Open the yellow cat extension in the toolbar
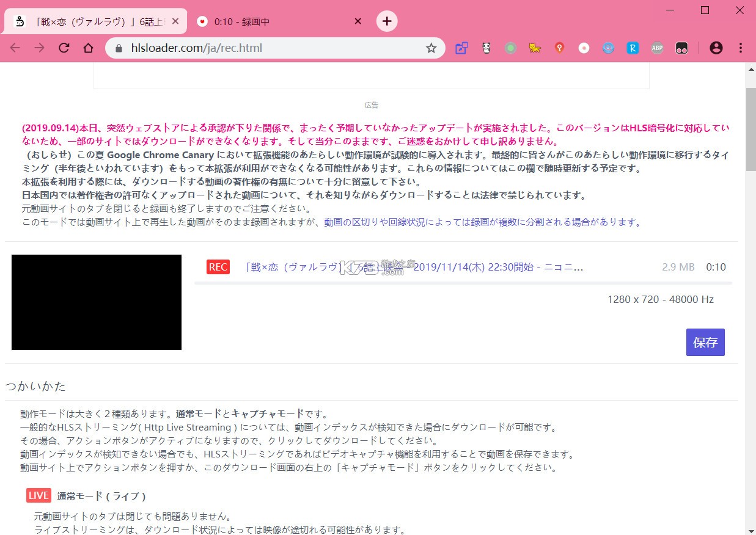756x535 pixels. [x=535, y=48]
